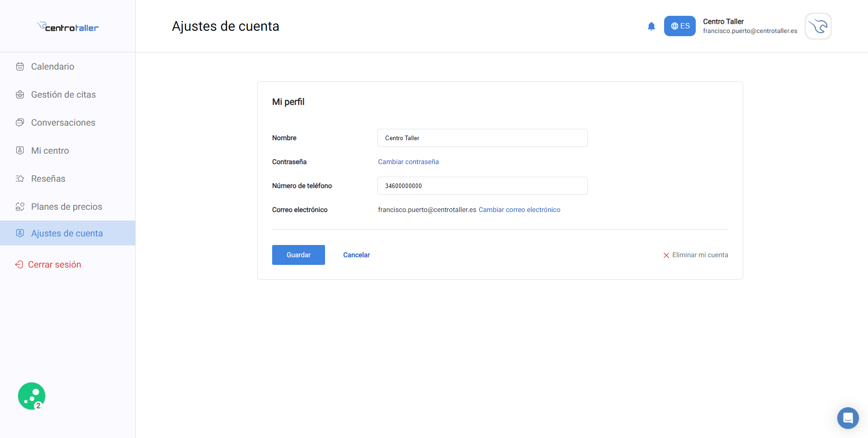The width and height of the screenshot is (868, 438).
Task: Click the Calendario calendar icon
Action: (x=19, y=66)
